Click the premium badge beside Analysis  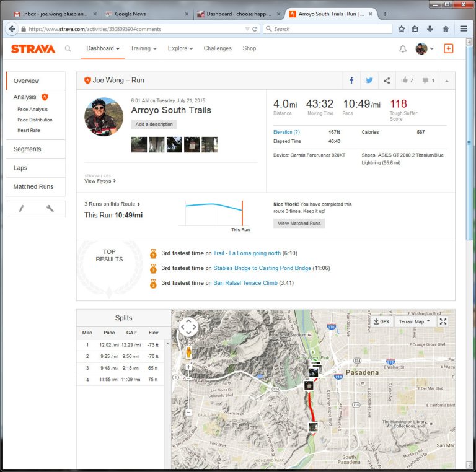tap(45, 97)
